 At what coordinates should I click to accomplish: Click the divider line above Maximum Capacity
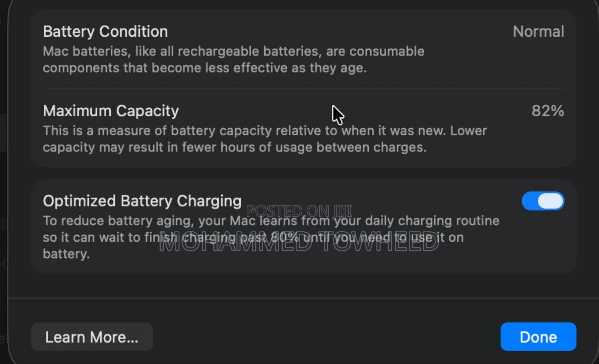(x=303, y=88)
